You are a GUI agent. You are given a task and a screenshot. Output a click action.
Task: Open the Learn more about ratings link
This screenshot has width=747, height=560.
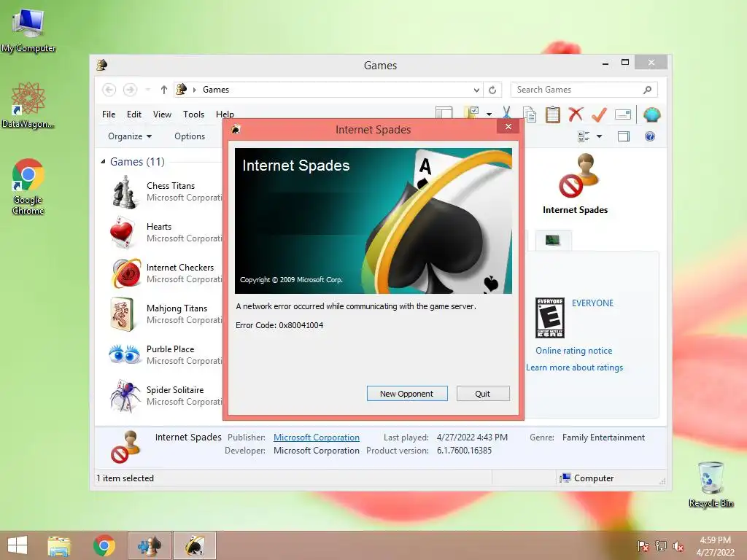point(575,367)
